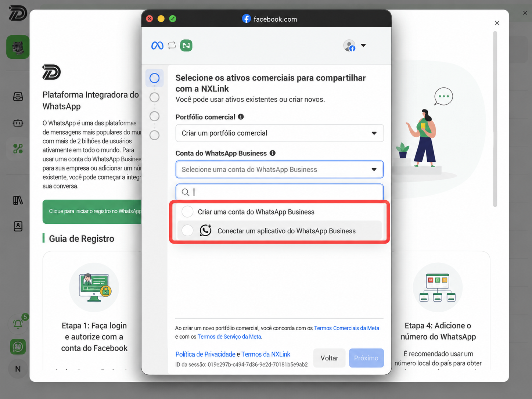Click the Etapa 1 Facebook login illustration
The width and height of the screenshot is (532, 399).
pos(94,287)
